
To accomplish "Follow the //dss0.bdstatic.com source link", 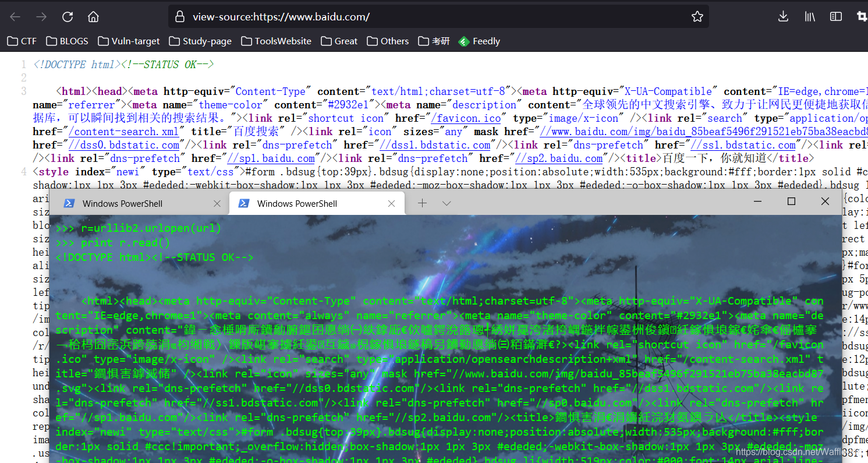I will (123, 145).
